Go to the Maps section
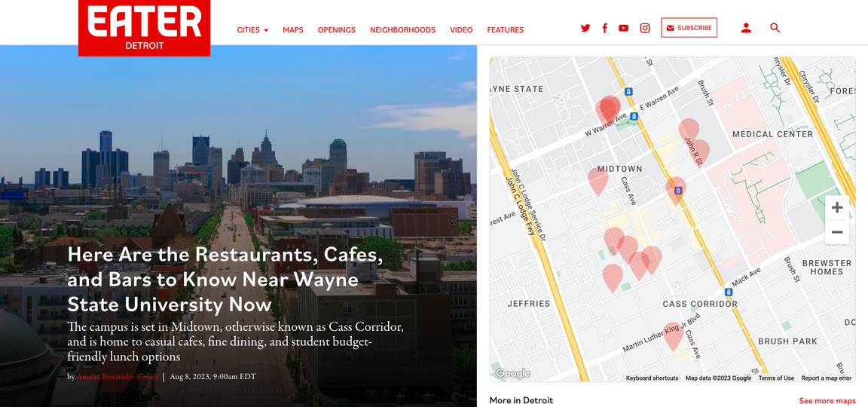Screen dimensions: 868x407 293,30
